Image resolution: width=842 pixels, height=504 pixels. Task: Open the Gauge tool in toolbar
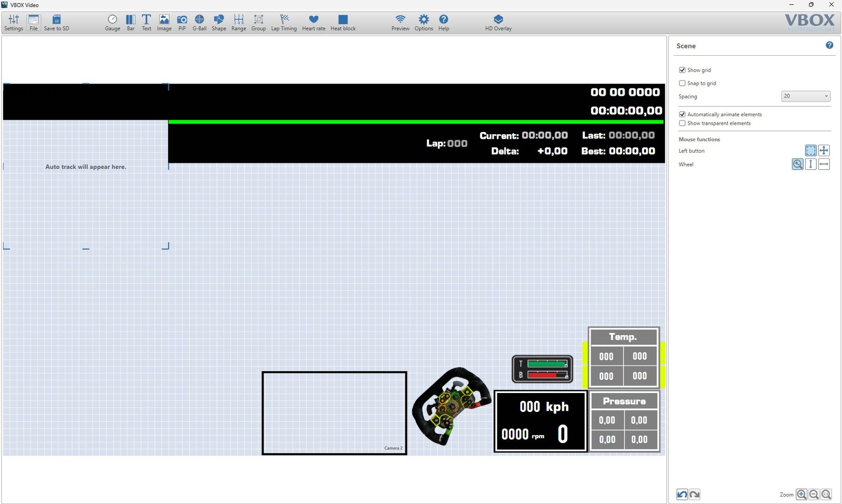112,23
